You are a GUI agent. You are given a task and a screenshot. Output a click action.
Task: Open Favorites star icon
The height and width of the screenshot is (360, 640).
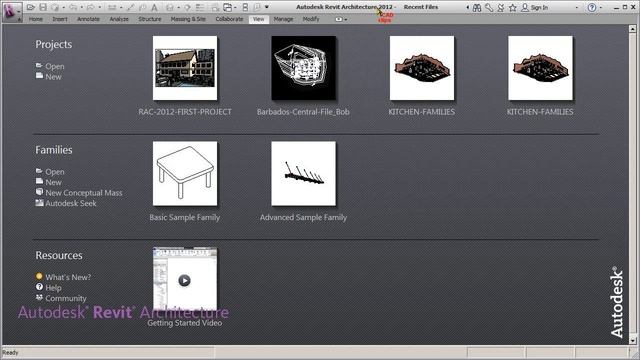513,7
